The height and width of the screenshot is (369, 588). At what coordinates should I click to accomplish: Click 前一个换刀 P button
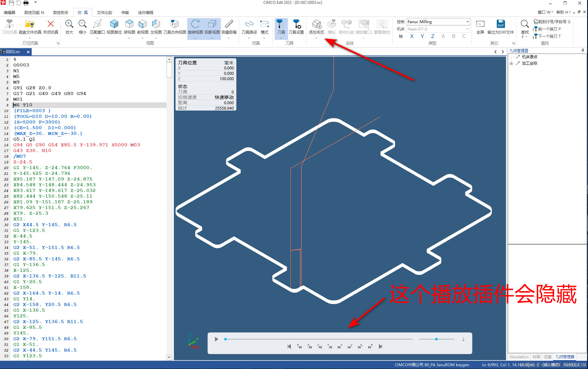[x=547, y=29]
